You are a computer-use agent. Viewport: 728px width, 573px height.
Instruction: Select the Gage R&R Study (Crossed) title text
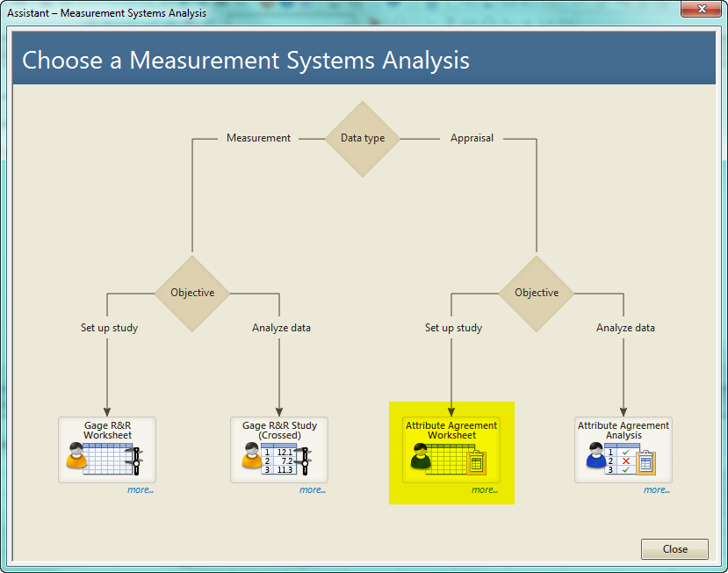279,431
